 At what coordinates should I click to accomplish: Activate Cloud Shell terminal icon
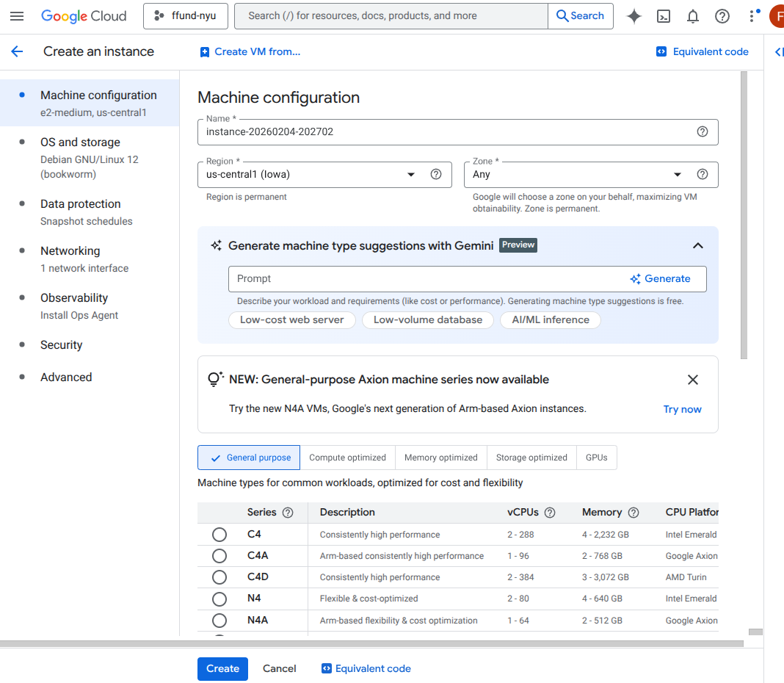tap(664, 16)
